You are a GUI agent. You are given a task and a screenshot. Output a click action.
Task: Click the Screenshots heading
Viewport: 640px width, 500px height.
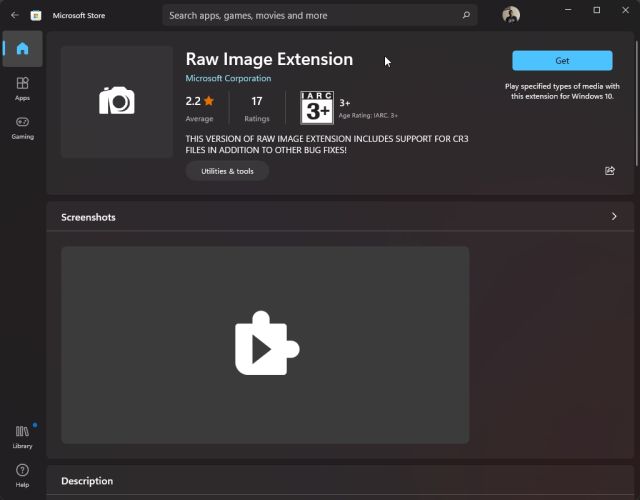tap(88, 217)
